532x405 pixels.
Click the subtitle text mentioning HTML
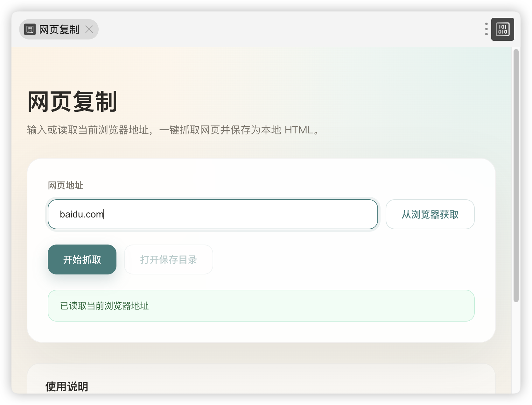173,130
